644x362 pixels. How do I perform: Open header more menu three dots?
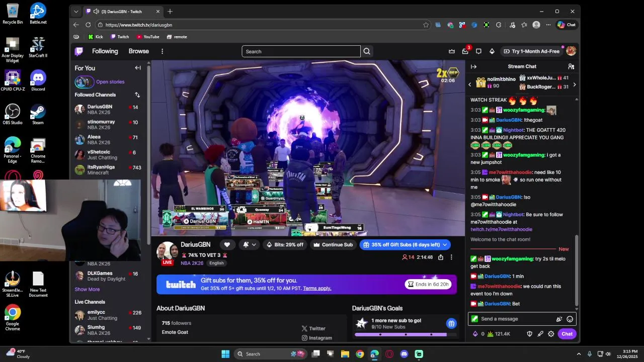click(162, 51)
